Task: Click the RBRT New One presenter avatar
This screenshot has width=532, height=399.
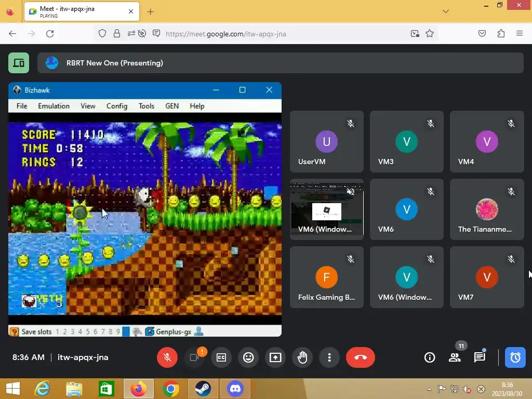Action: pyautogui.click(x=52, y=63)
